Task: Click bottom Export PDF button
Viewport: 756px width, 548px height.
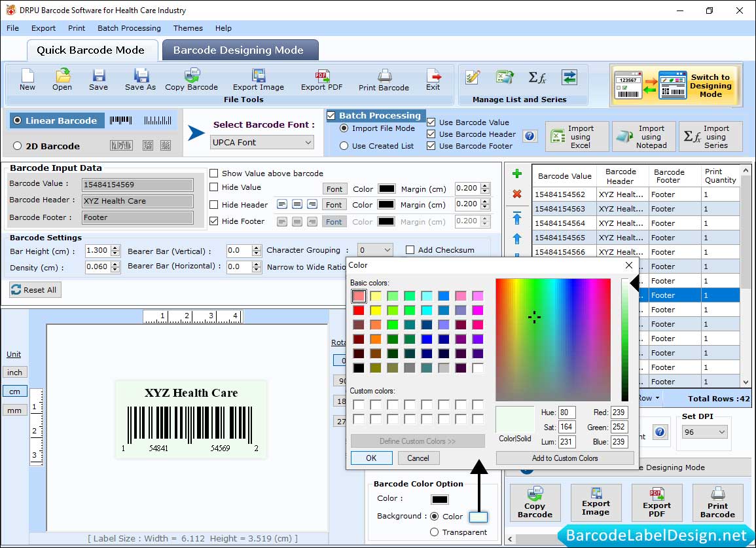Action: click(x=657, y=503)
